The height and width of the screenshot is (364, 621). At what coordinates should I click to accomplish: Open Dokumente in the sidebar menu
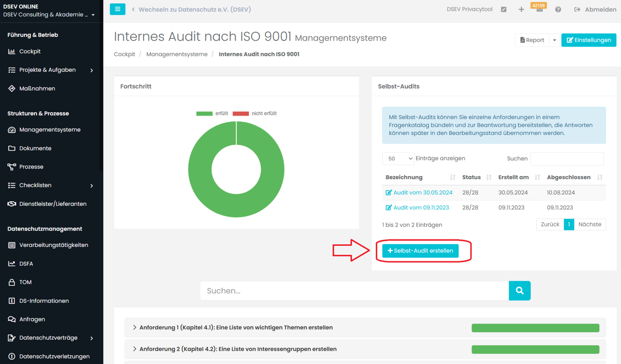pos(35,149)
